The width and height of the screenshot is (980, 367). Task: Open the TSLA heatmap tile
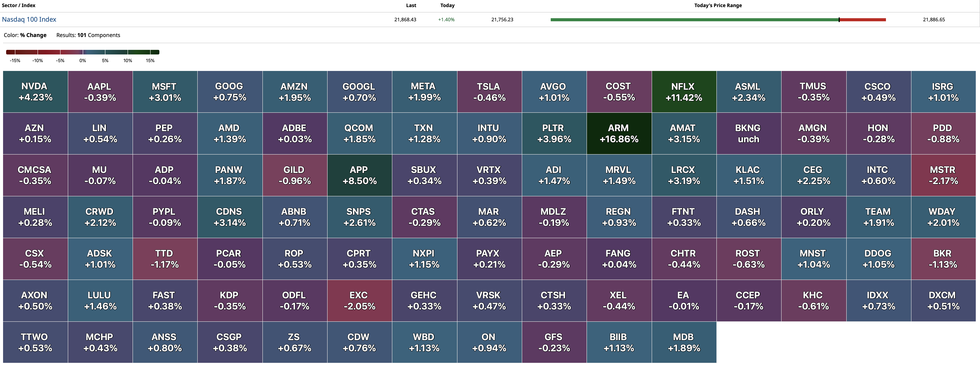(489, 92)
